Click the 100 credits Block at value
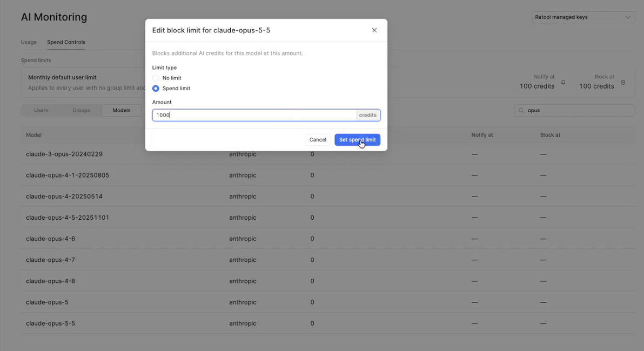Screen dimensions: 644x351 point(597,86)
